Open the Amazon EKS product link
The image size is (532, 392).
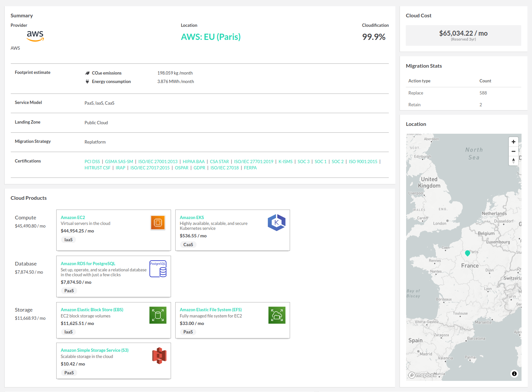[x=192, y=217]
